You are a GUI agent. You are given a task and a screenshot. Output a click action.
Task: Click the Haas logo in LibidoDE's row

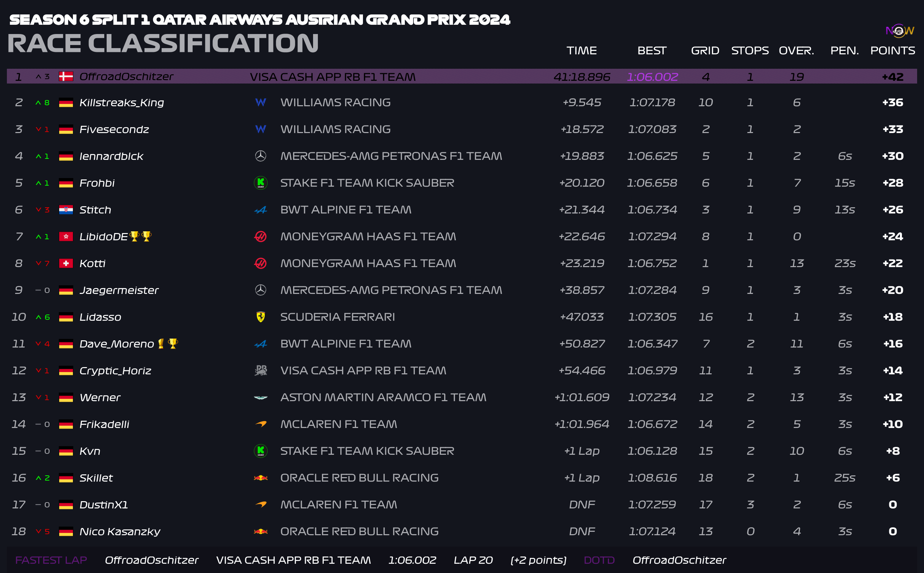pos(260,236)
